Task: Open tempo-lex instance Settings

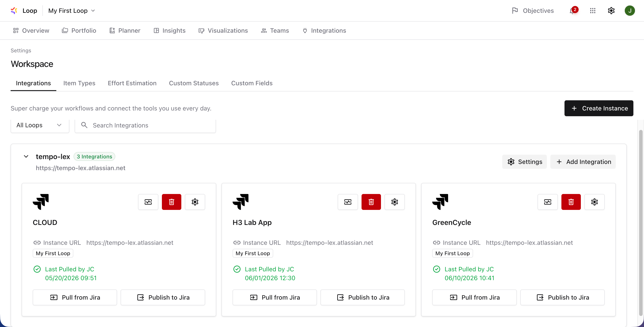Action: [525, 162]
